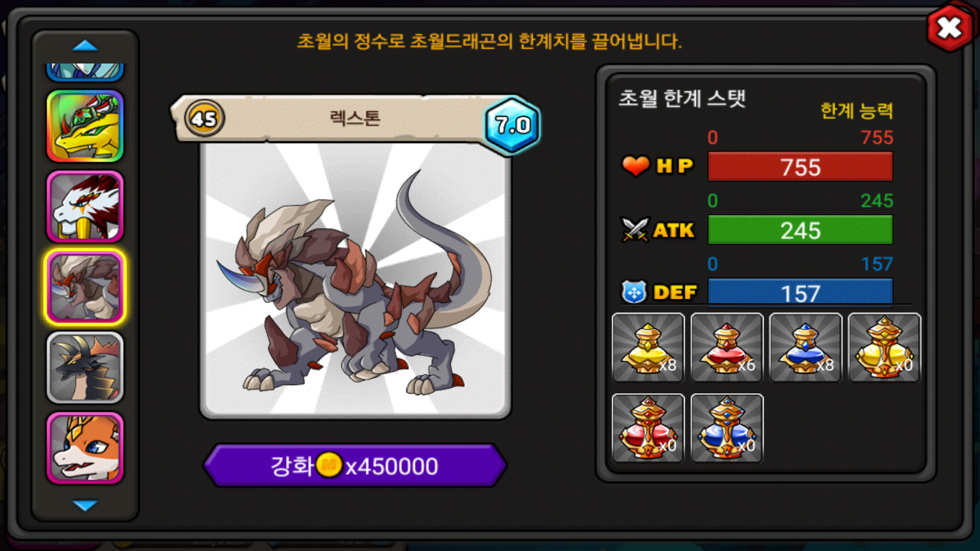
Task: Close the transcendence dialog with red X
Action: [949, 28]
